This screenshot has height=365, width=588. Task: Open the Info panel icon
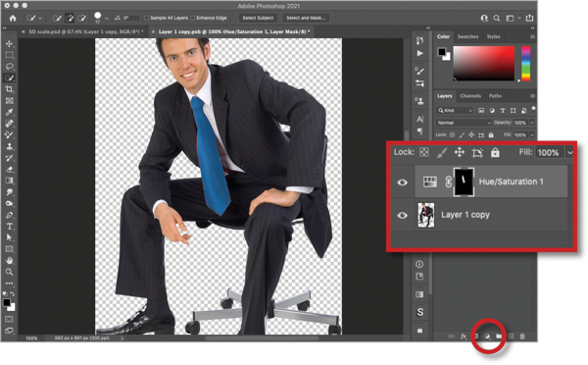click(x=419, y=264)
